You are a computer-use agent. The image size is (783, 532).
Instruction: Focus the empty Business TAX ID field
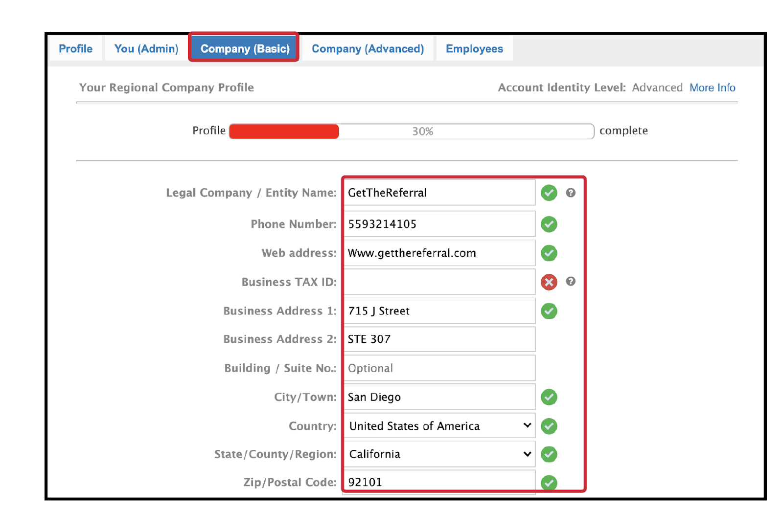tap(439, 282)
